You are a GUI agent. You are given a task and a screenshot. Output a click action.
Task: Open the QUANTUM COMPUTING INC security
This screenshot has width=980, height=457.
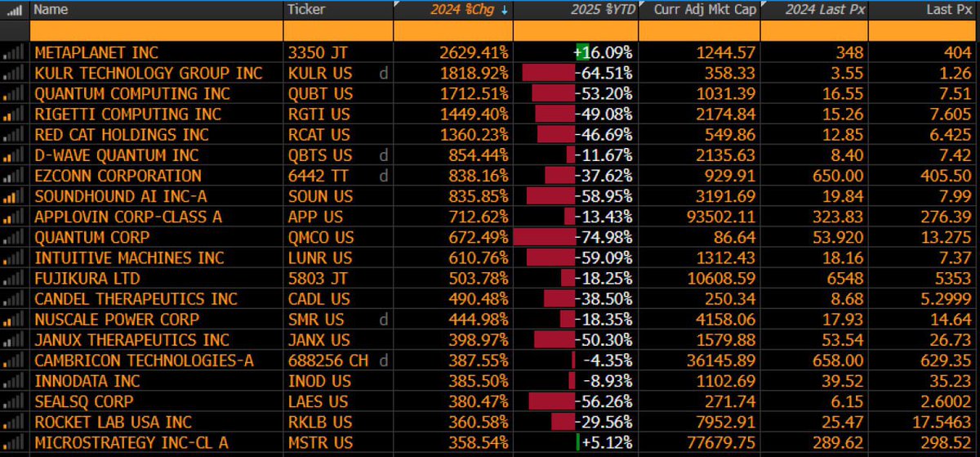[x=115, y=93]
